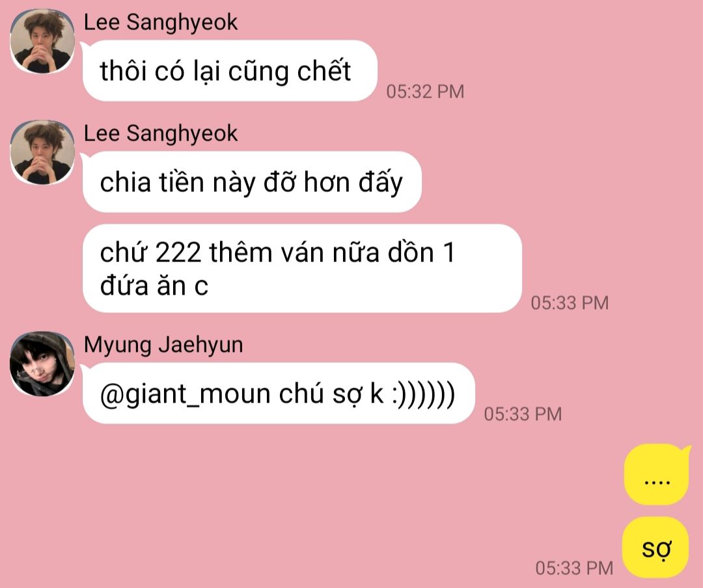Screen dimensions: 703x588
Task: Tap the yellow 'sợ' sent bubble
Action: (655, 547)
